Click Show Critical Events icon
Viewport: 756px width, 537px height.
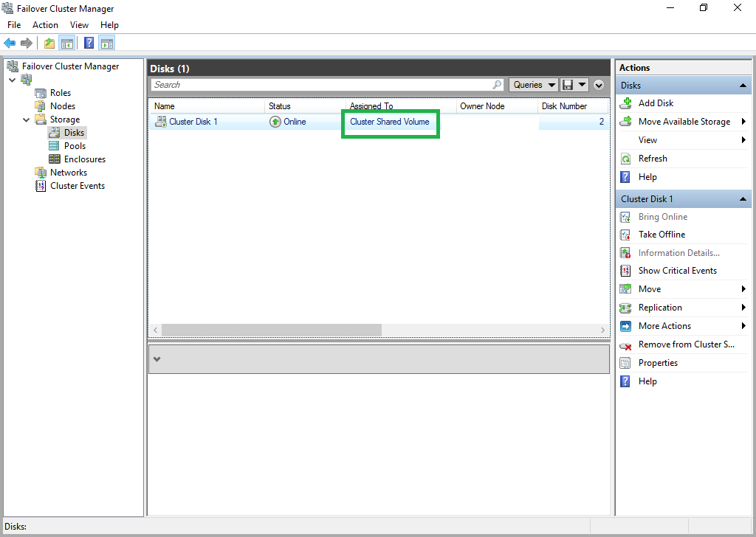625,270
